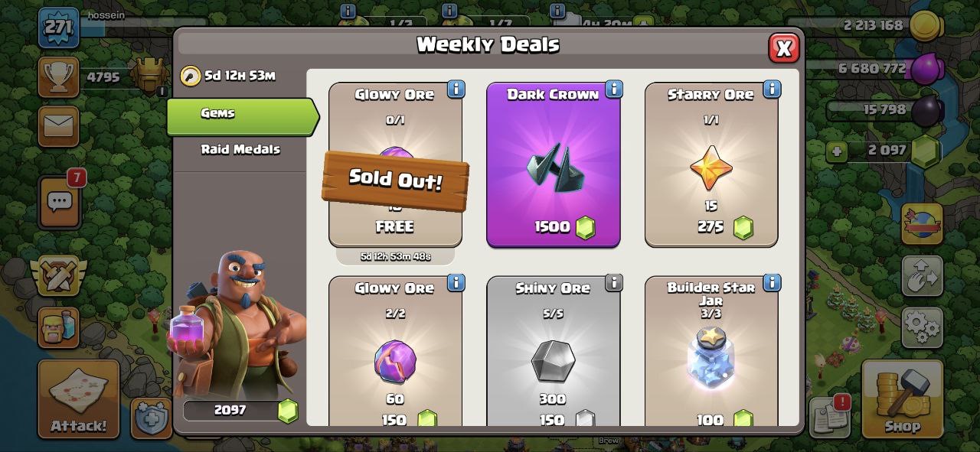Show info for Builder Star Jar
This screenshot has height=452, width=980.
[772, 283]
